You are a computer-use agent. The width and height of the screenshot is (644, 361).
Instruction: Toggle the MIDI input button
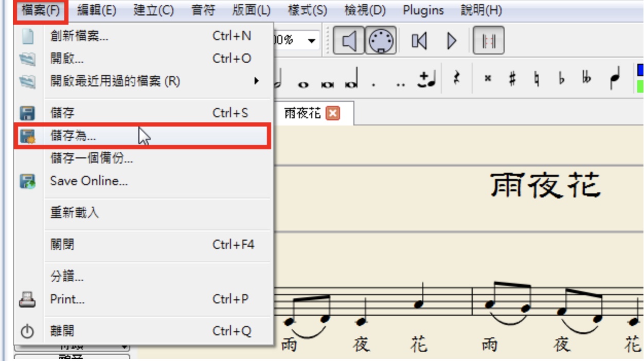click(x=381, y=41)
